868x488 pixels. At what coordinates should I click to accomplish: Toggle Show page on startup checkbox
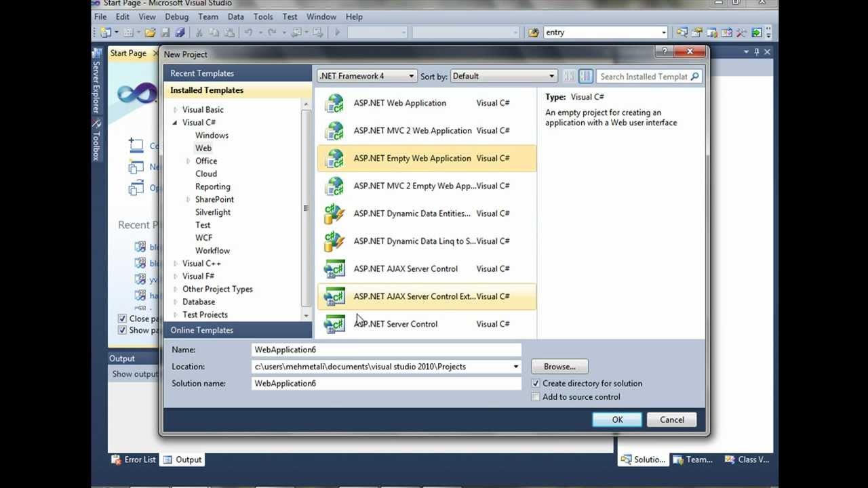click(122, 330)
